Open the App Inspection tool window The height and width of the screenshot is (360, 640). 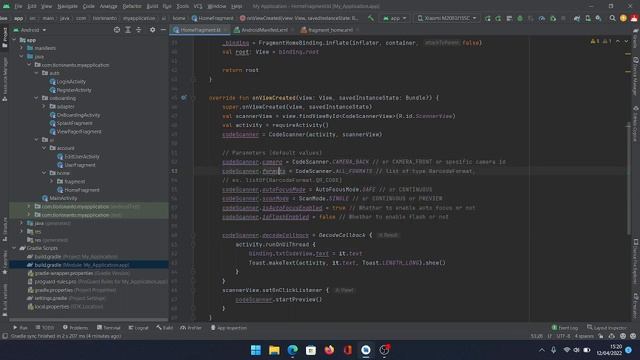coord(229,328)
